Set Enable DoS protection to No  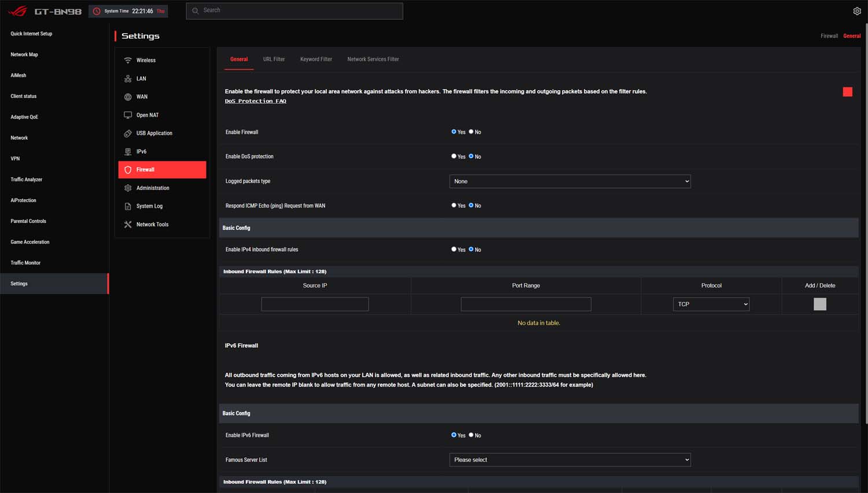(471, 156)
